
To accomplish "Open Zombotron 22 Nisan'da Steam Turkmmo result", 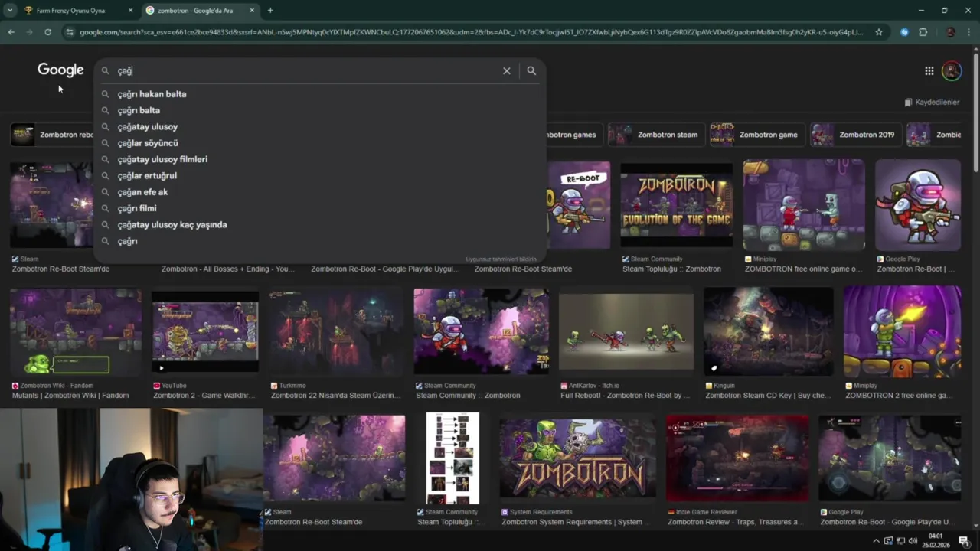I will pyautogui.click(x=336, y=396).
